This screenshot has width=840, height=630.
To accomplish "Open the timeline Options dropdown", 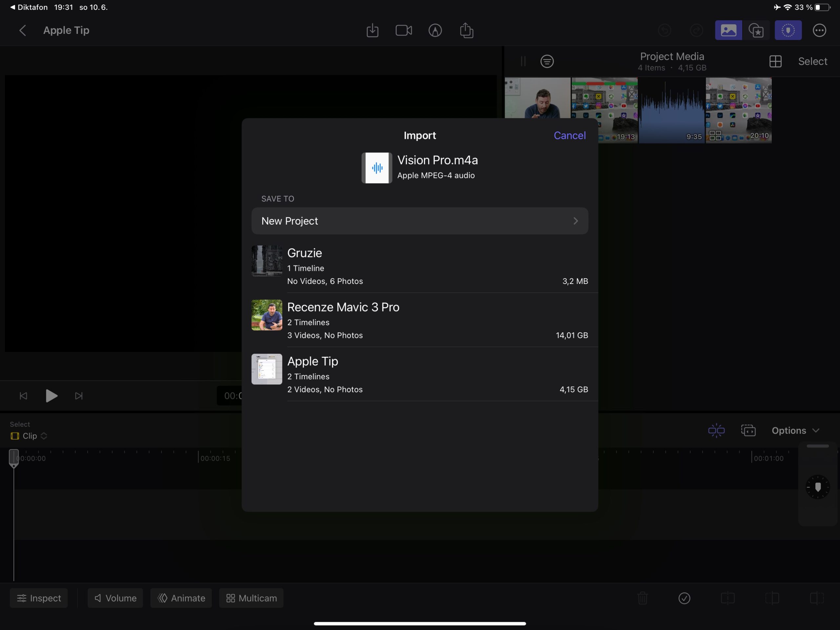I will click(x=795, y=430).
